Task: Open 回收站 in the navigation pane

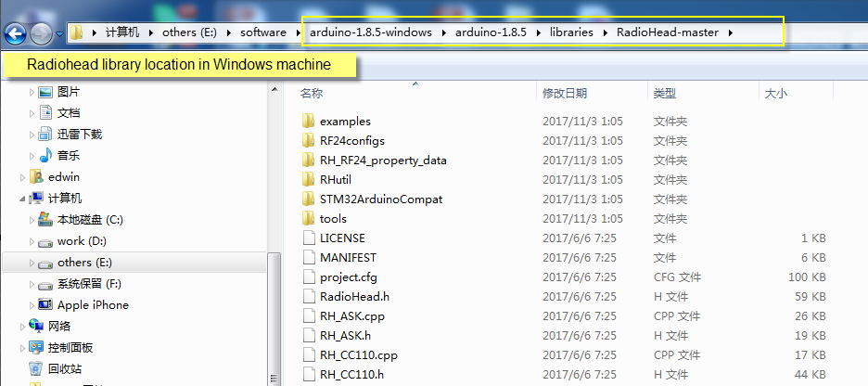Action: 65,368
